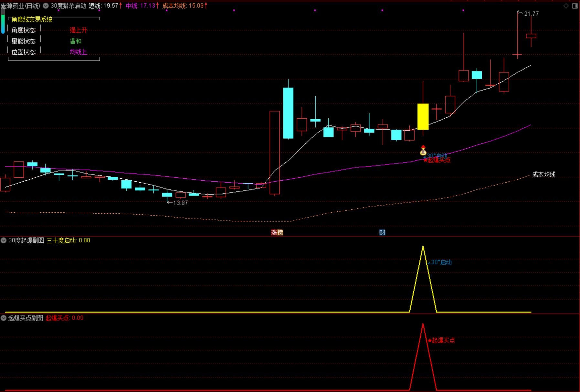Select the tall hollow red limit-up candlestick
This screenshot has height=392, width=580.
pyautogui.click(x=275, y=153)
